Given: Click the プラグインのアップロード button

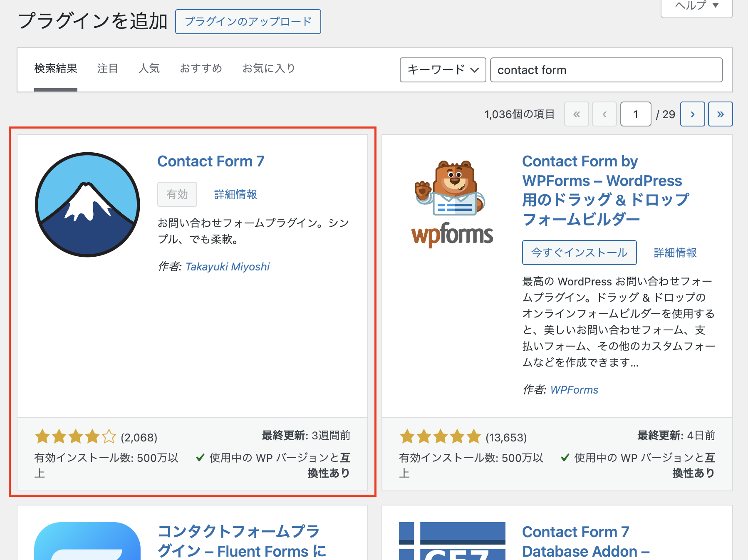Looking at the screenshot, I should coord(248,22).
